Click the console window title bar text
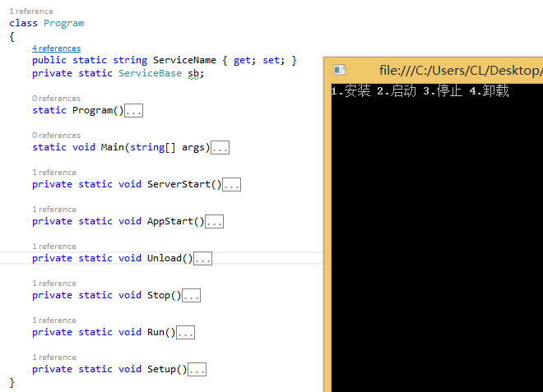 click(x=461, y=70)
